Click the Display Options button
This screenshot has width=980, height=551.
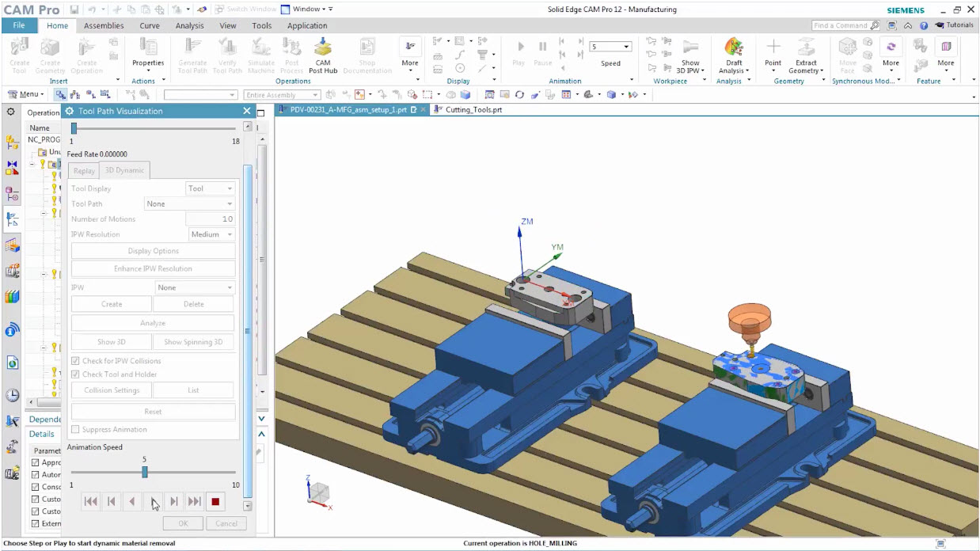coord(153,251)
